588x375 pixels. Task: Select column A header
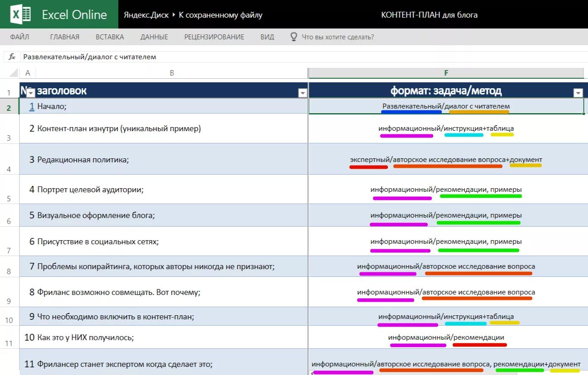[x=28, y=73]
